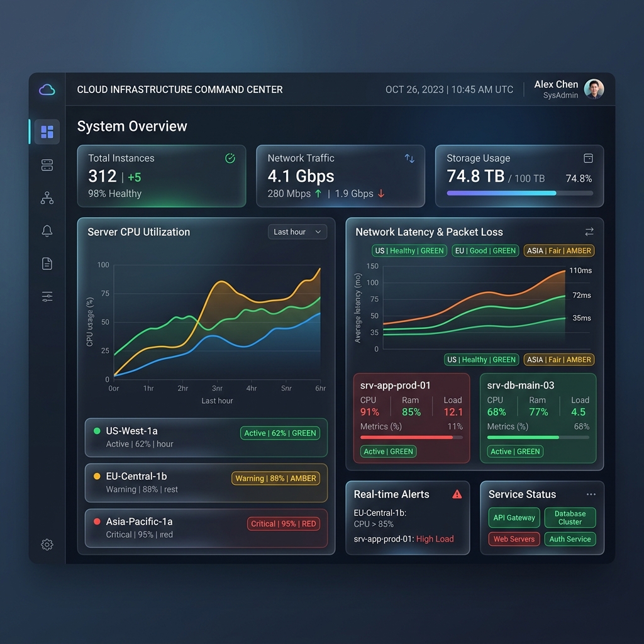Click the 110ms latency label
Image resolution: width=644 pixels, height=644 pixels.
(x=580, y=270)
